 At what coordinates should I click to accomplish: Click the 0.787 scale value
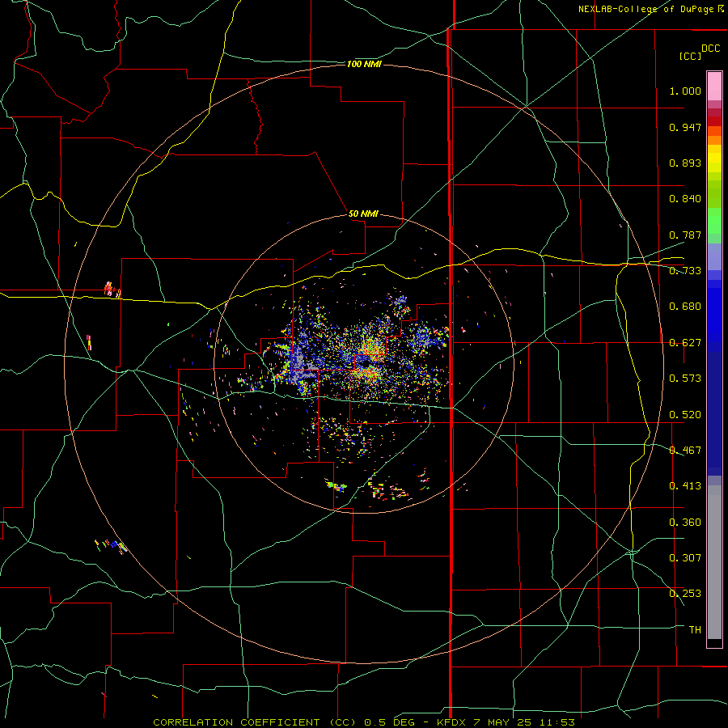[x=685, y=235]
